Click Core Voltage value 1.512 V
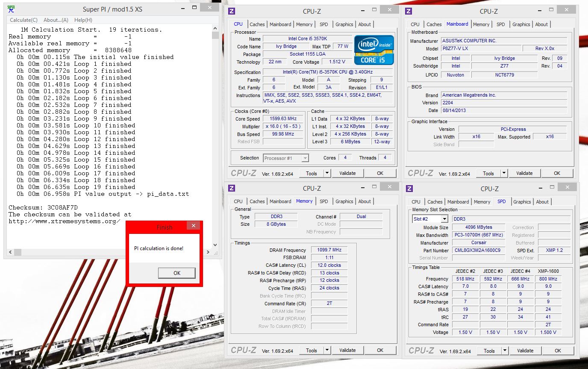 pos(338,62)
